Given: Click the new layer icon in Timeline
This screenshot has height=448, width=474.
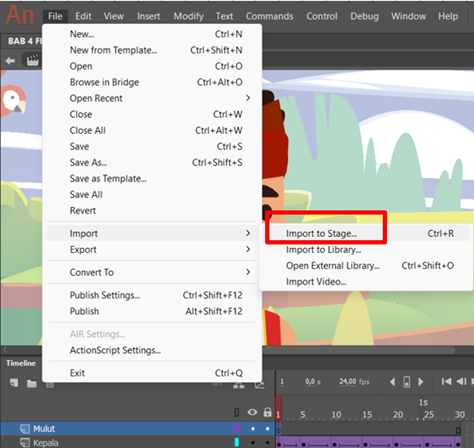Looking at the screenshot, I should coord(14,383).
